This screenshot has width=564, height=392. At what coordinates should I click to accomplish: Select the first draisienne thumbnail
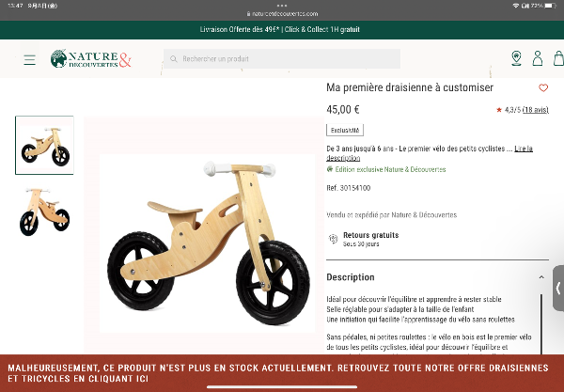click(x=44, y=146)
